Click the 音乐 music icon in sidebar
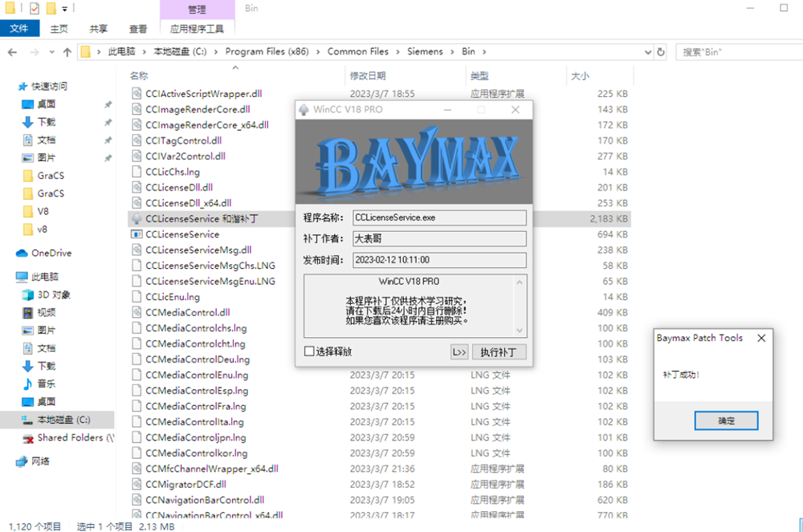 [27, 384]
